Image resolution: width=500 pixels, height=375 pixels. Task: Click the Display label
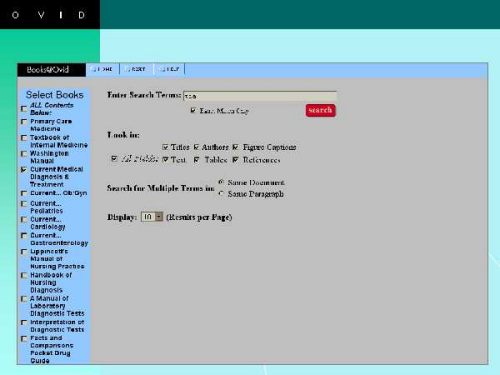tap(122, 217)
